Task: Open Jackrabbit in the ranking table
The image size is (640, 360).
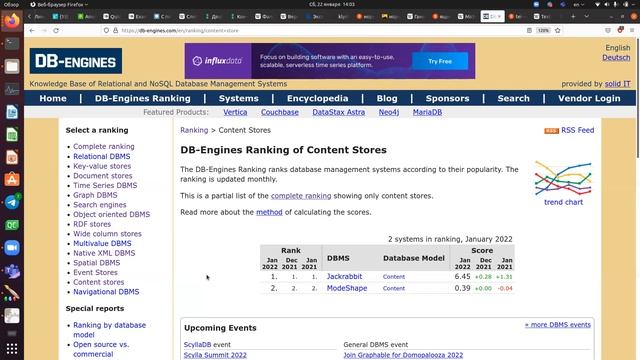Action: tap(344, 276)
